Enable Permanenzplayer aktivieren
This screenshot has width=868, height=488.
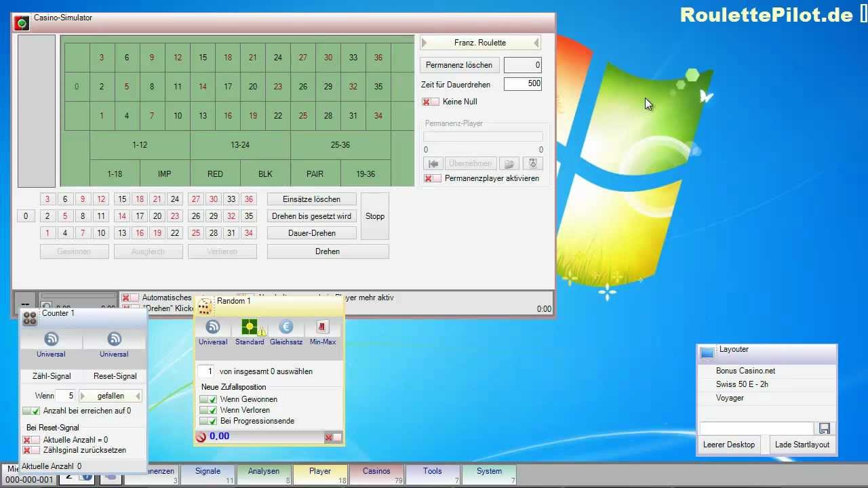[x=432, y=178]
